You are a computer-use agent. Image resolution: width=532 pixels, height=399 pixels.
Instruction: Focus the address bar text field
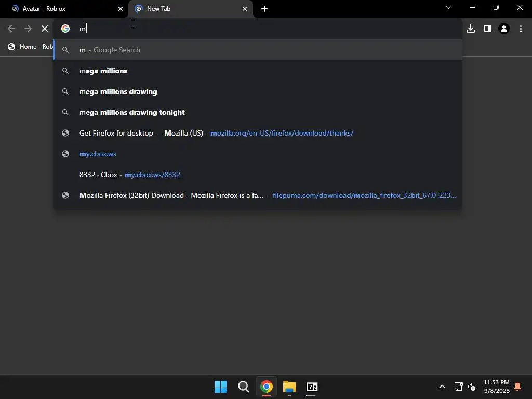(x=258, y=29)
